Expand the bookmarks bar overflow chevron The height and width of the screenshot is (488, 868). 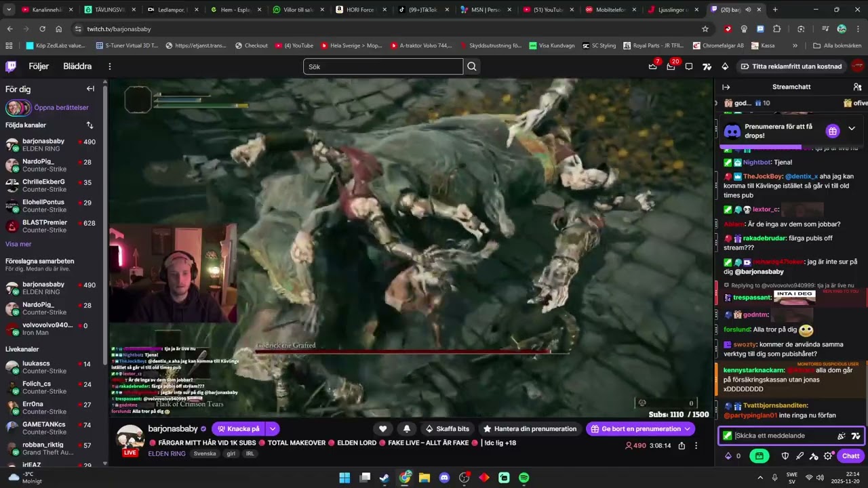(x=795, y=45)
